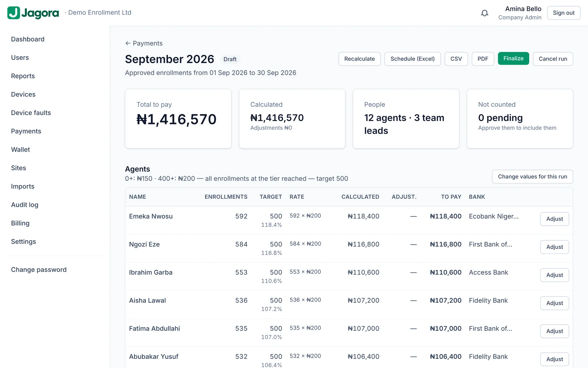Open Imports section
This screenshot has width=588, height=368.
(23, 187)
